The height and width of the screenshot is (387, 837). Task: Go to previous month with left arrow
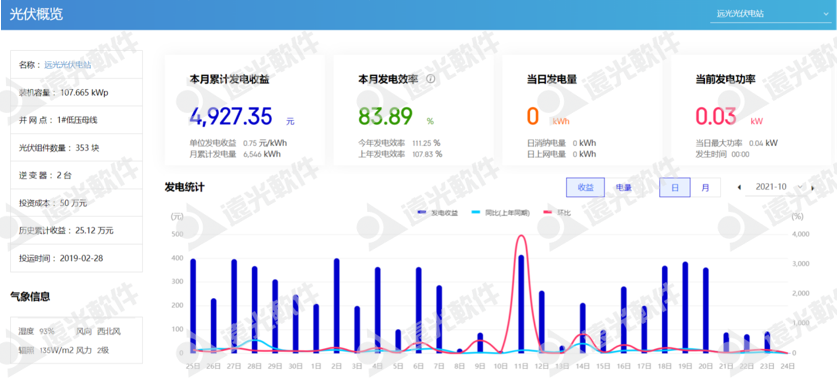tap(739, 187)
